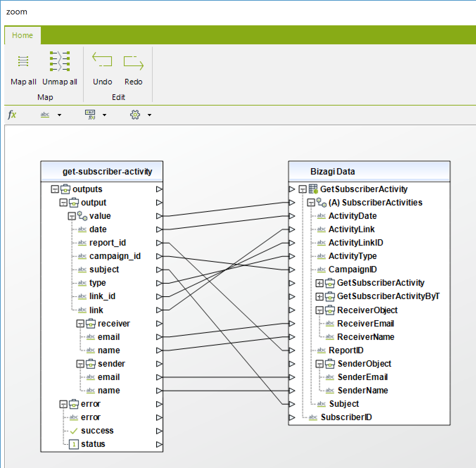Collapse the (A) SubscriberActivities node
476x468 pixels.
pyautogui.click(x=311, y=203)
